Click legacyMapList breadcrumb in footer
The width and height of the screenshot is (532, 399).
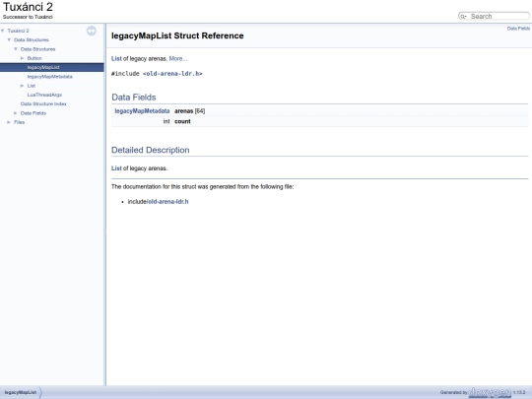point(21,392)
